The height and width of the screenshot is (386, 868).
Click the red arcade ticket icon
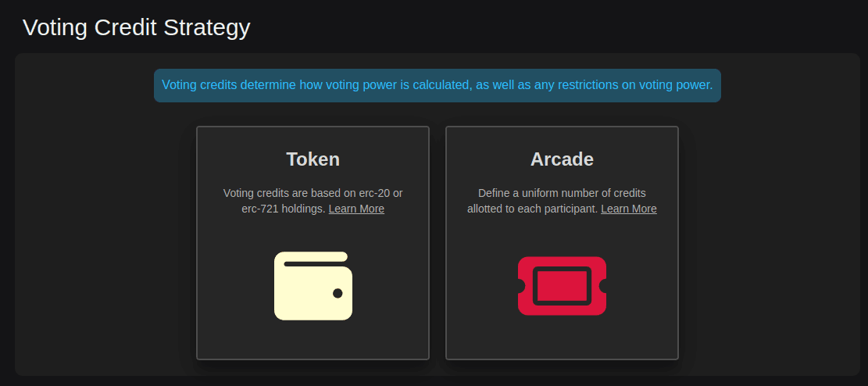[x=562, y=286]
